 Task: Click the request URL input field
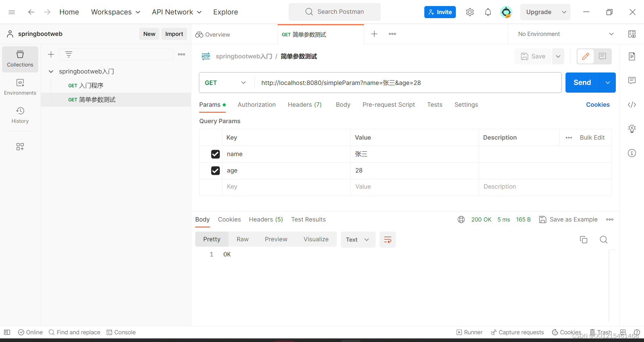point(408,83)
